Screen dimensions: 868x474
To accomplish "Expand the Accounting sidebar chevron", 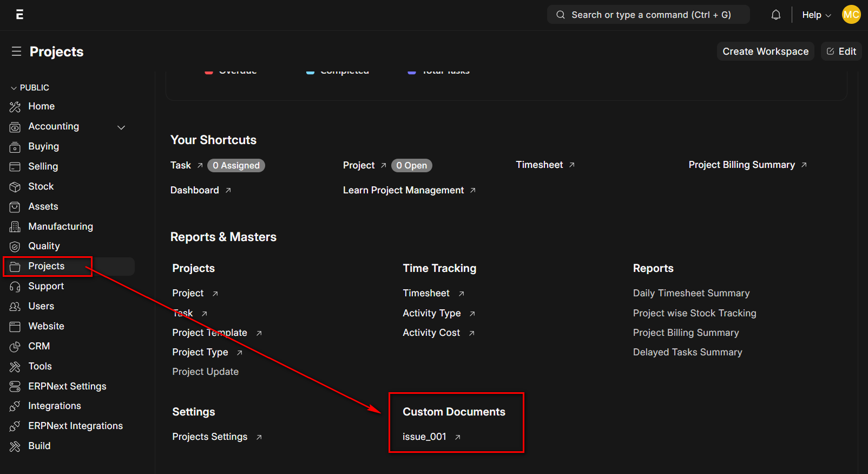I will point(121,127).
